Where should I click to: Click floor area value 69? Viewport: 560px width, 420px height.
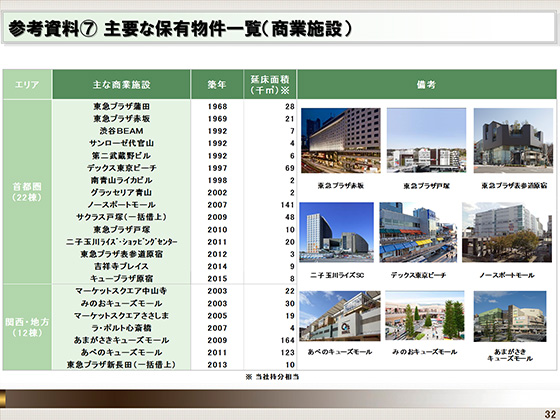(290, 168)
